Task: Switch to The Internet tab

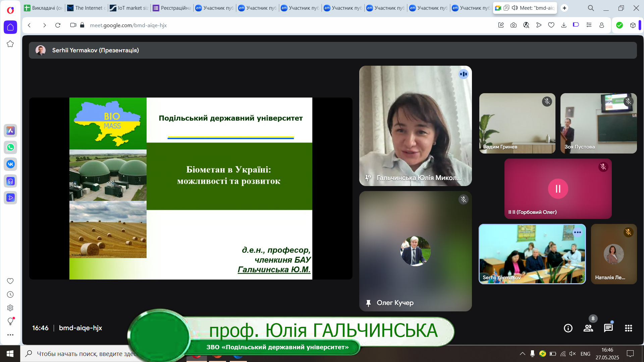Action: [87, 8]
